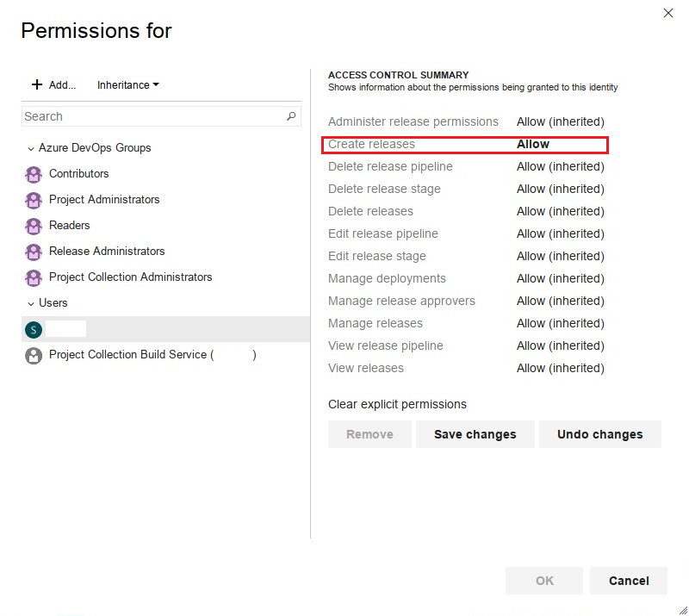
Task: Click the search magnifier icon
Action: [291, 116]
